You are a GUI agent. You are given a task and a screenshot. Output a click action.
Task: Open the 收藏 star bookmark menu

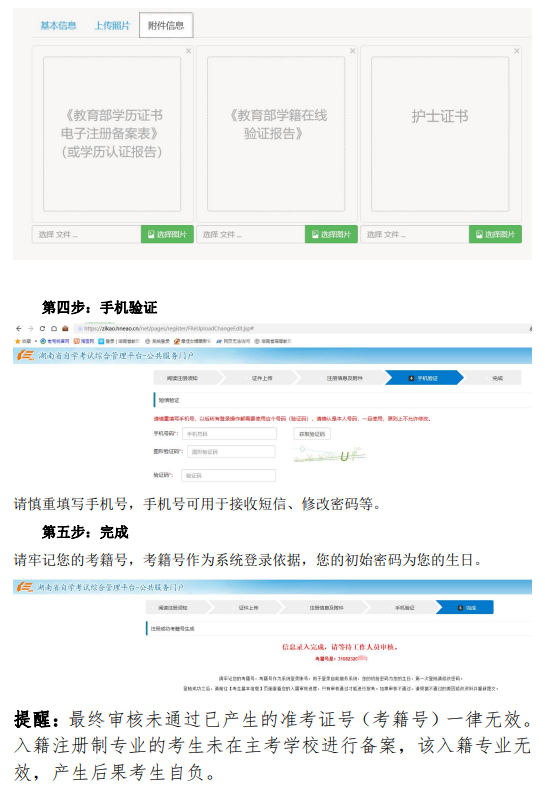(25, 341)
